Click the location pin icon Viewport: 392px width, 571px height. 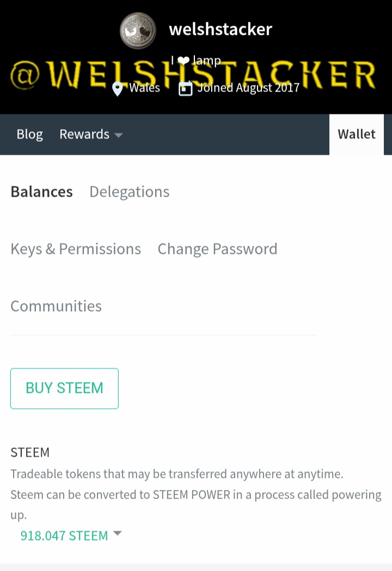(117, 89)
